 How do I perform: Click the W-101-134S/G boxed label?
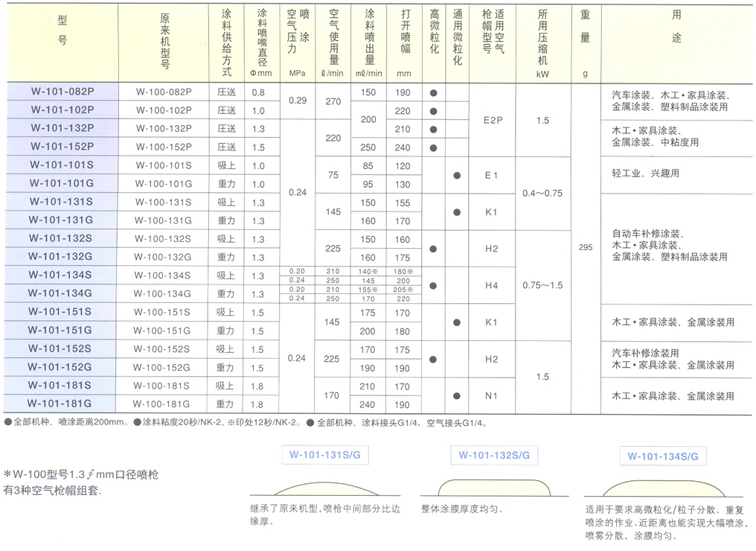click(663, 456)
